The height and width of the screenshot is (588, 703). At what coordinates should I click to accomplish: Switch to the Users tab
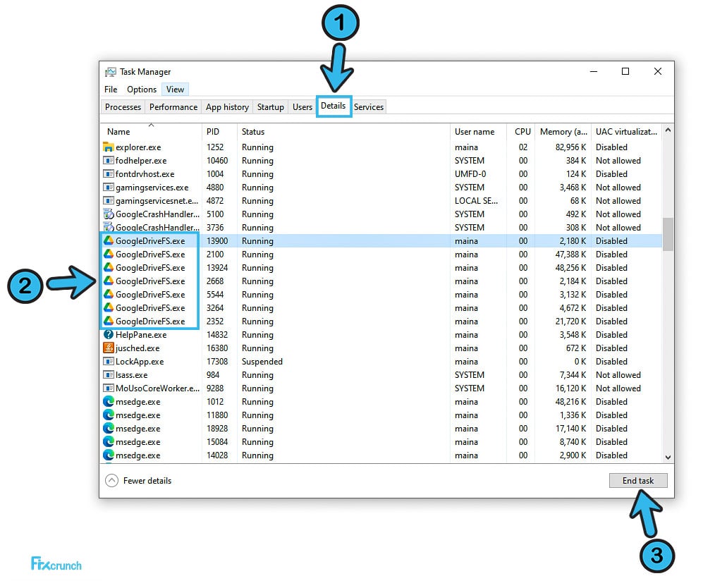302,107
